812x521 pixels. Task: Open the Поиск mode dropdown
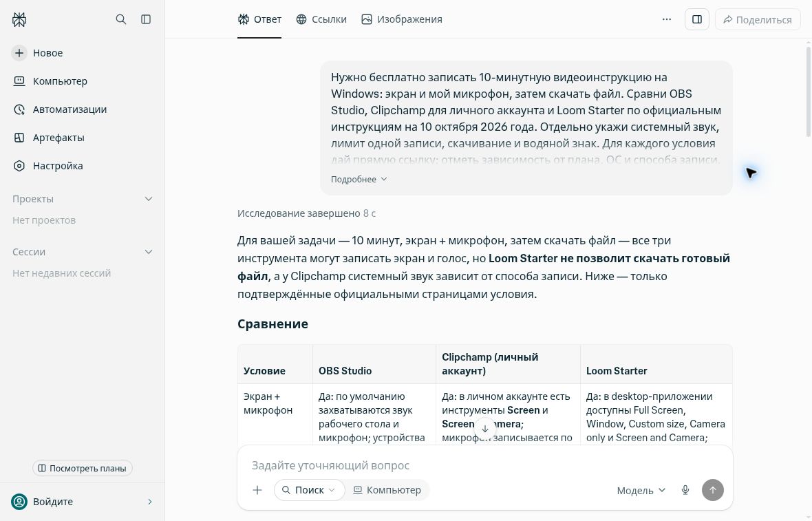309,490
